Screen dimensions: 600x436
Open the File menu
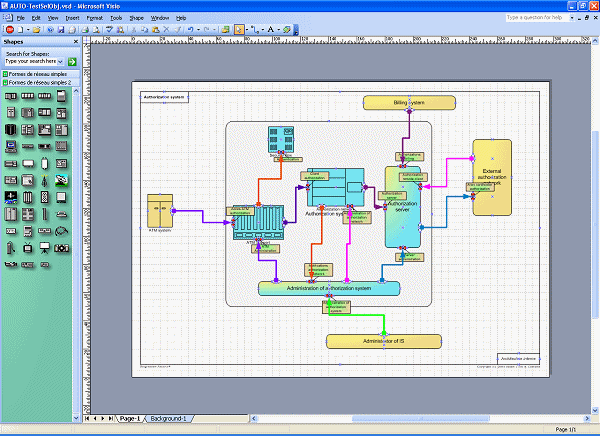pos(20,18)
